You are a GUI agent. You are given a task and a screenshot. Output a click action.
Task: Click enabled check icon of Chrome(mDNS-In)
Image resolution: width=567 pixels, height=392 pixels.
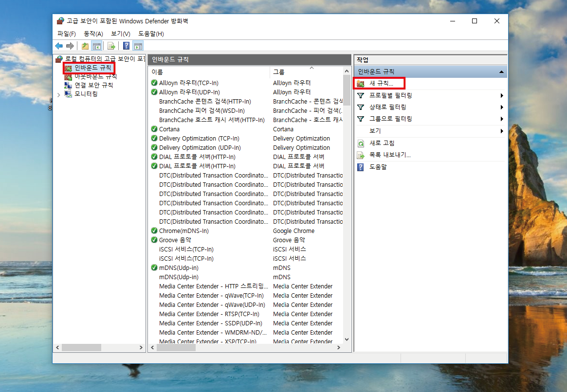click(154, 231)
